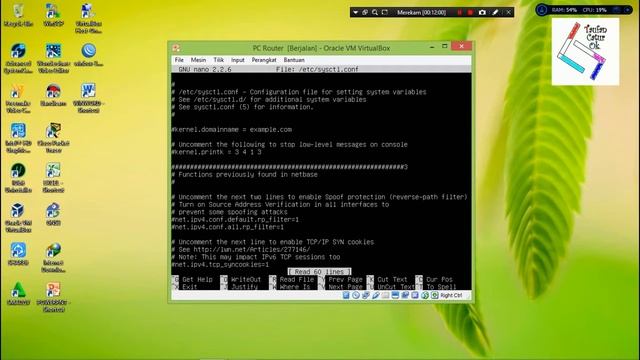Open Oracle VM VirtualBox desktop shortcut
Image resolution: width=640 pixels, height=360 pixels.
(x=18, y=218)
